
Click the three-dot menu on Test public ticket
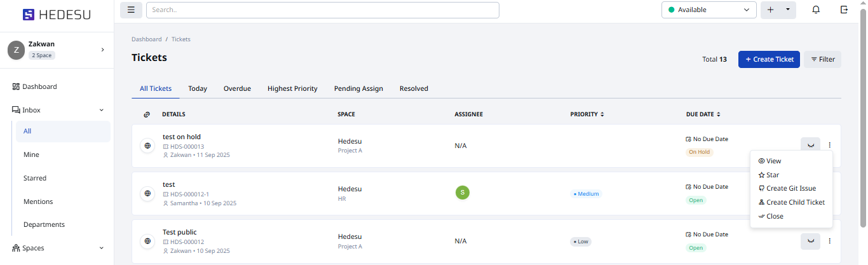(829, 241)
